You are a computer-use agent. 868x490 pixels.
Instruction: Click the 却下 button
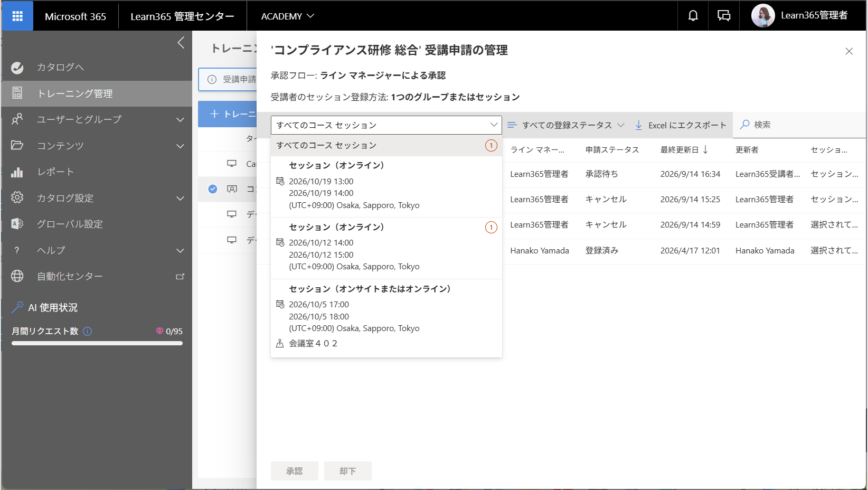(348, 471)
